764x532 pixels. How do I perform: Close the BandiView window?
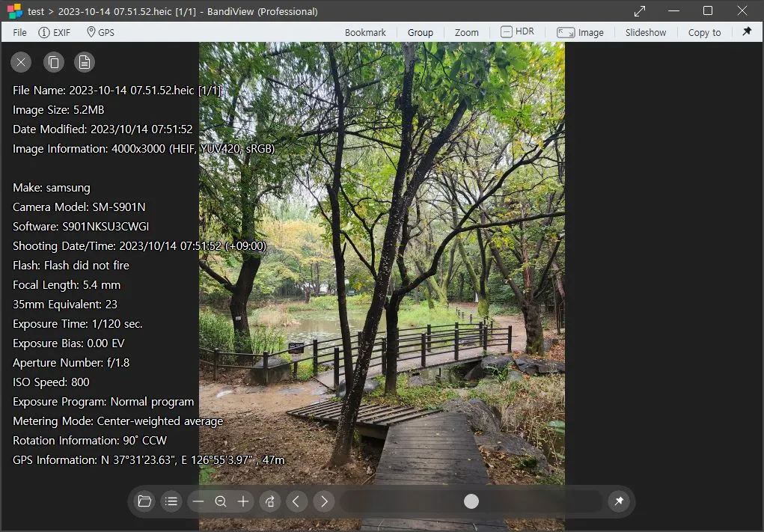click(x=742, y=11)
